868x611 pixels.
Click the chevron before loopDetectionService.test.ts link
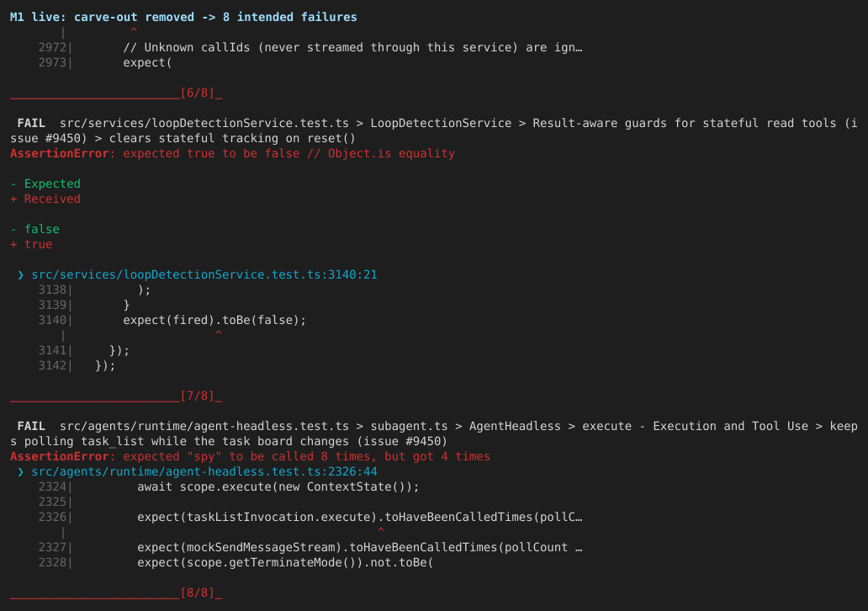[x=20, y=274]
